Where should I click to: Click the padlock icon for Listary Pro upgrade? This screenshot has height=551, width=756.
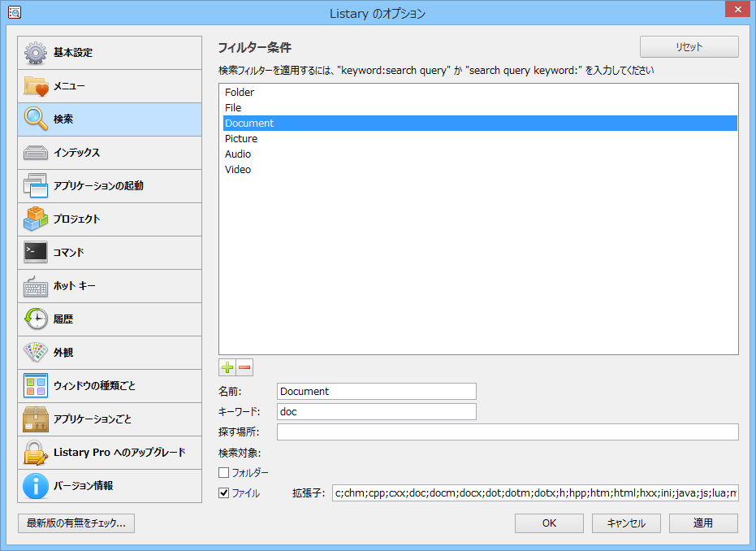36,452
